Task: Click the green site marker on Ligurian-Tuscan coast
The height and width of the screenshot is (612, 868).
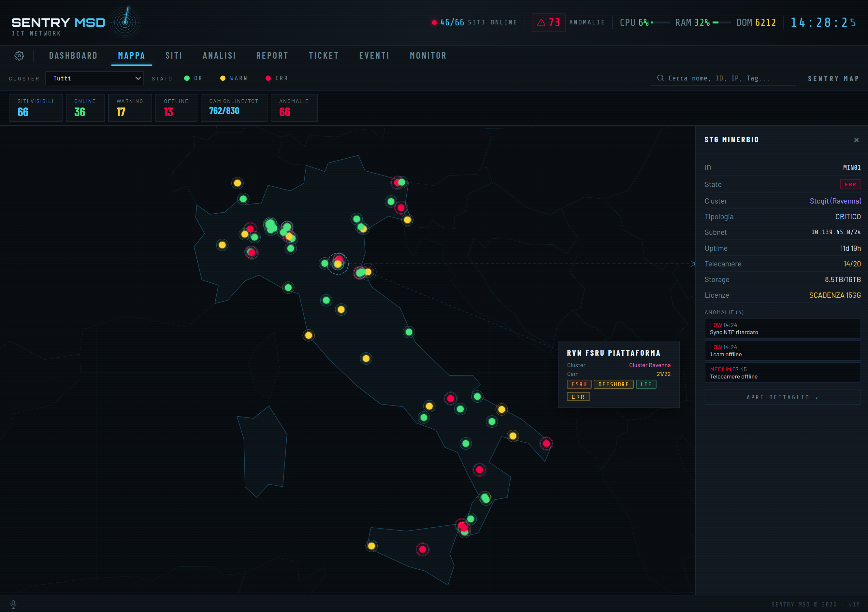Action: [x=288, y=288]
